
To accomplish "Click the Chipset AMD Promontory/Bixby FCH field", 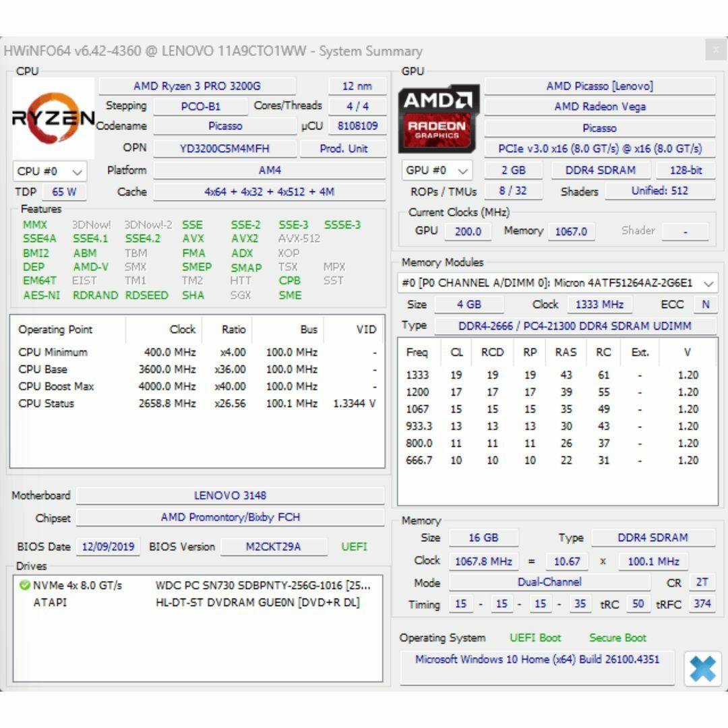I will click(x=231, y=517).
